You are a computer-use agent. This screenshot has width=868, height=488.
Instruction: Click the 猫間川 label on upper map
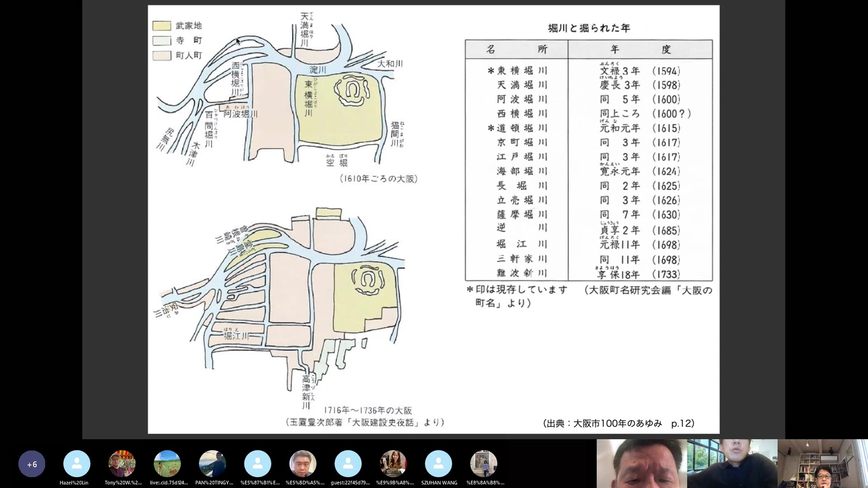tap(395, 134)
